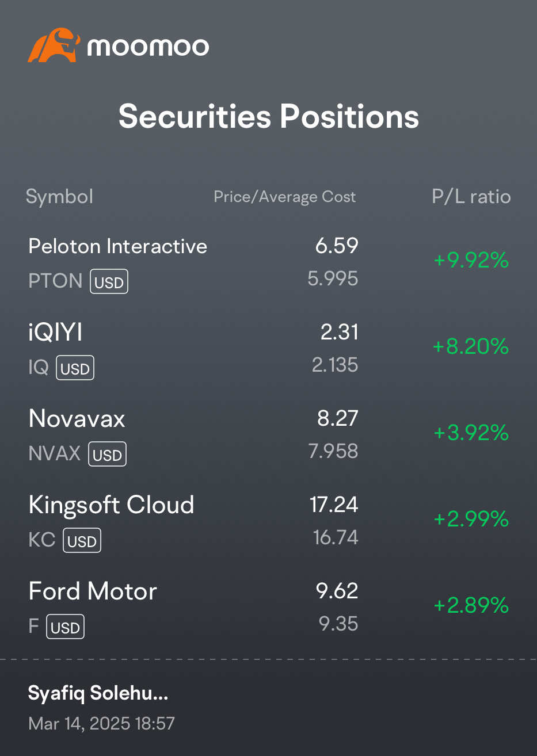Click the USD badge beside NVAX
Viewport: 537px width, 756px height.
[x=107, y=455]
